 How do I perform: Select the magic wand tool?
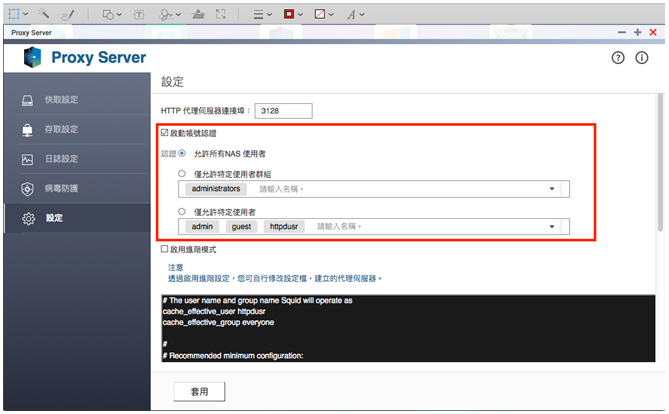click(x=45, y=14)
